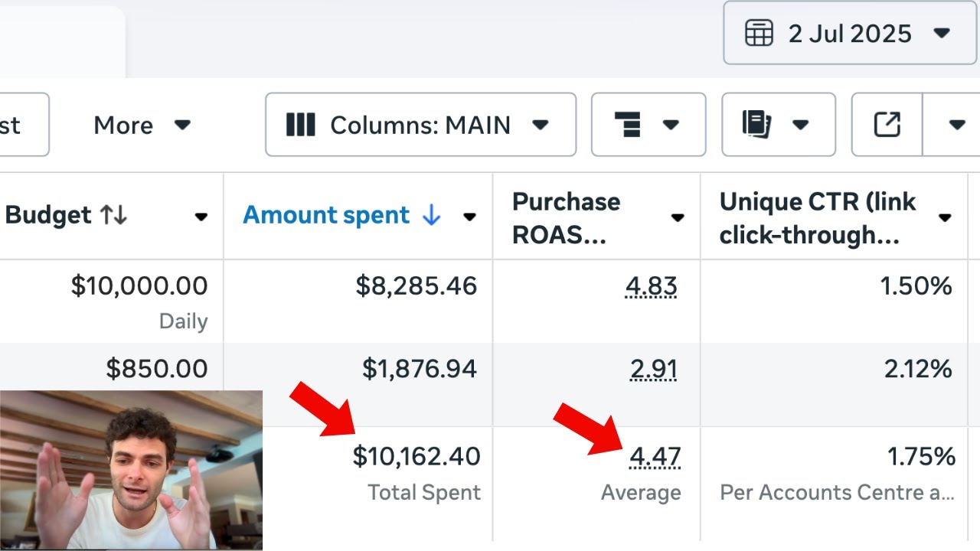Click the webcam video overlay of the presenter
Viewport: 980px width, 551px height.
(131, 471)
